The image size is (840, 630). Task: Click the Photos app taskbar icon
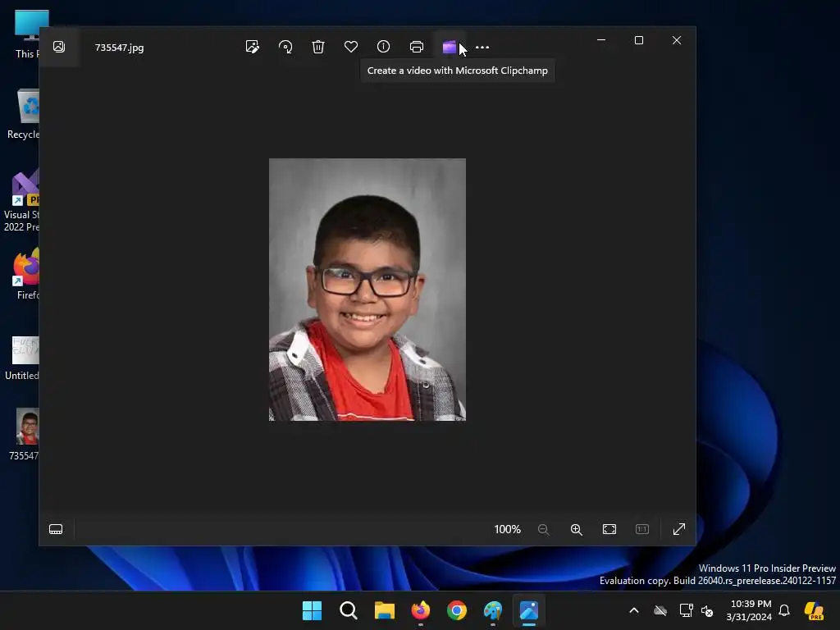(x=529, y=610)
